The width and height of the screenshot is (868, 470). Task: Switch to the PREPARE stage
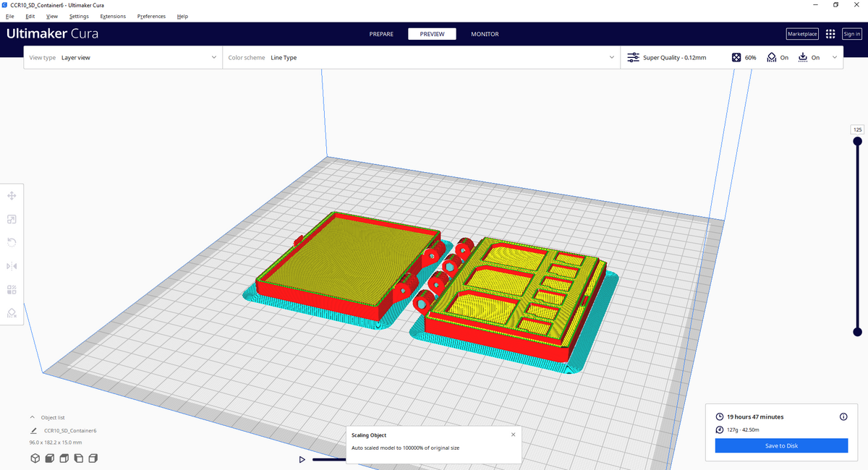pyautogui.click(x=381, y=34)
